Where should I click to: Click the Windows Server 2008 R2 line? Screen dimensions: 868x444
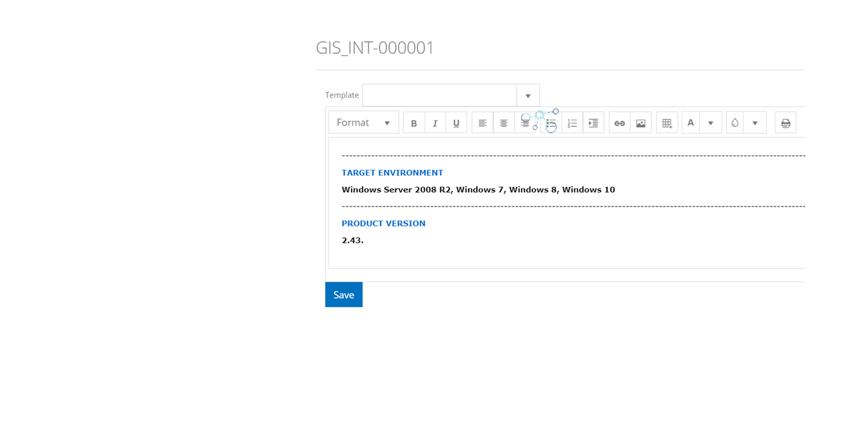478,190
